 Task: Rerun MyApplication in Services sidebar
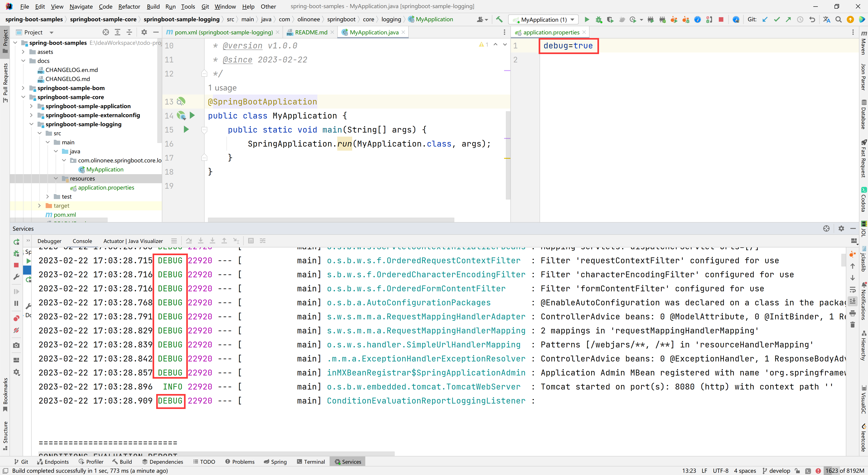[17, 242]
